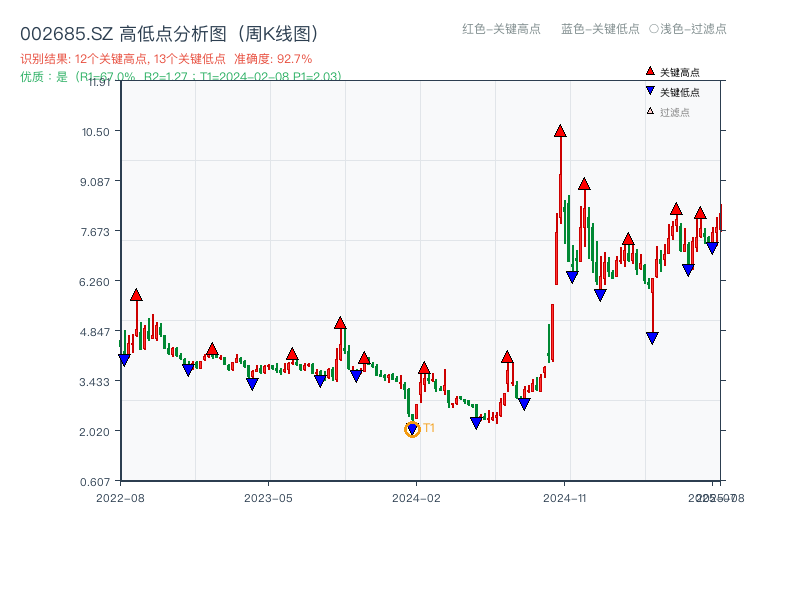800x600 pixels.
Task: Click the 2022-08 x-axis date label
Action: [120, 498]
